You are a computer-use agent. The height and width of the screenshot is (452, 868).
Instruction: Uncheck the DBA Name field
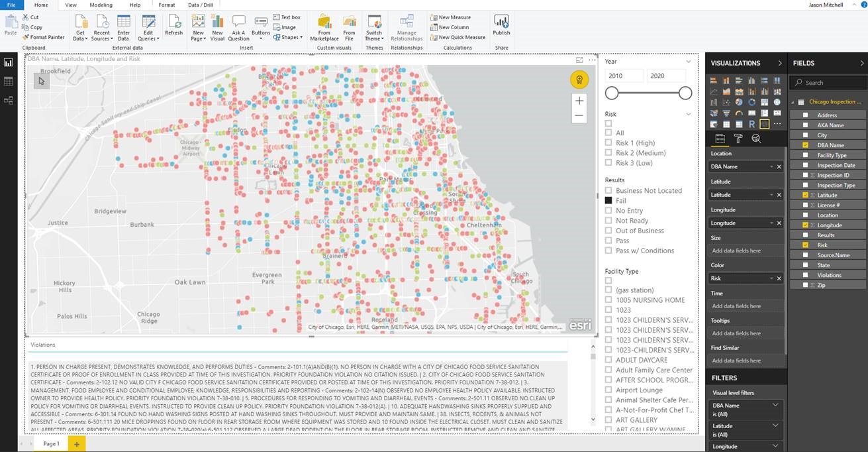[x=806, y=145]
